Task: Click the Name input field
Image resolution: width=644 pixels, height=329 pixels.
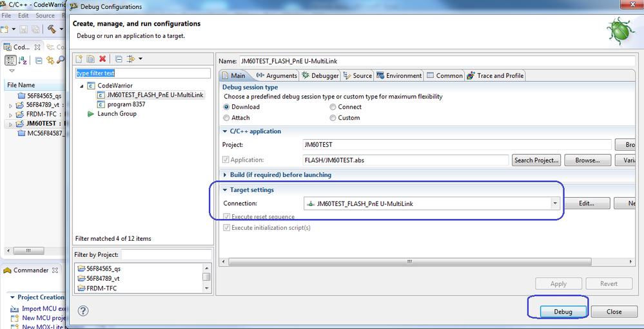Action: click(436, 61)
